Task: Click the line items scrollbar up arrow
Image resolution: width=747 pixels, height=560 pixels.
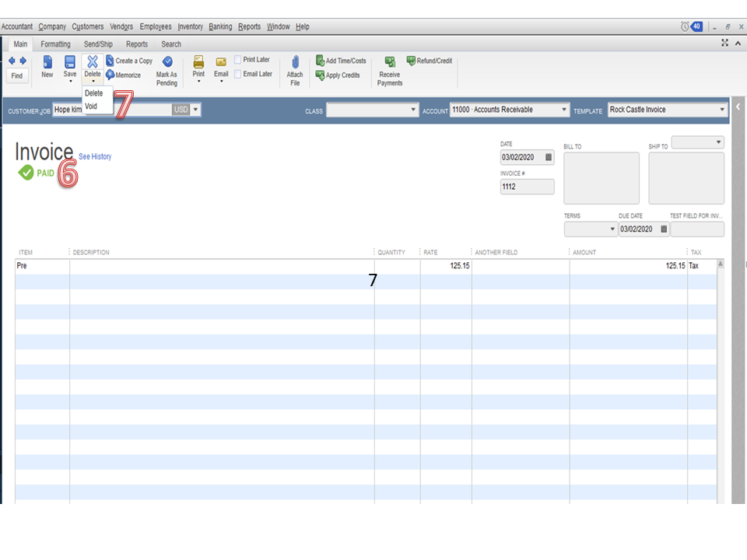Action: (721, 264)
